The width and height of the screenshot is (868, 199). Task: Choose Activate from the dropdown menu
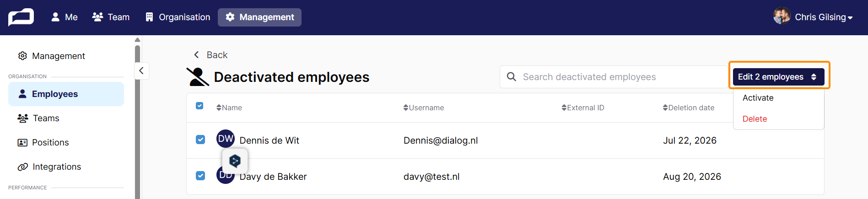tap(758, 98)
